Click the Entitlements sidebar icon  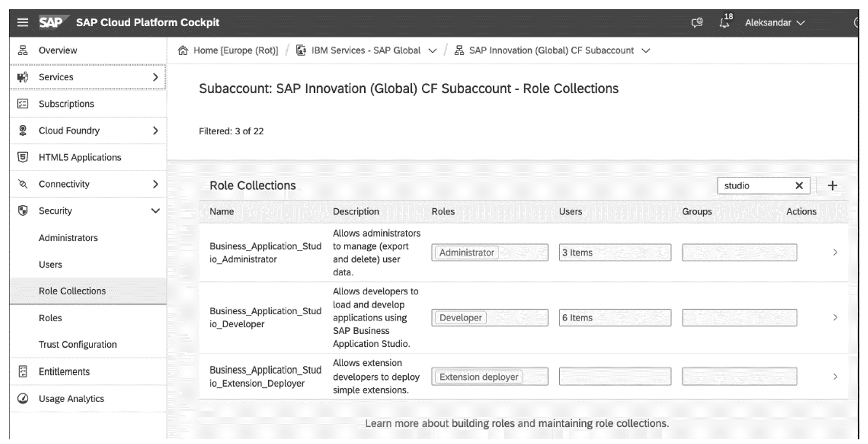click(23, 371)
